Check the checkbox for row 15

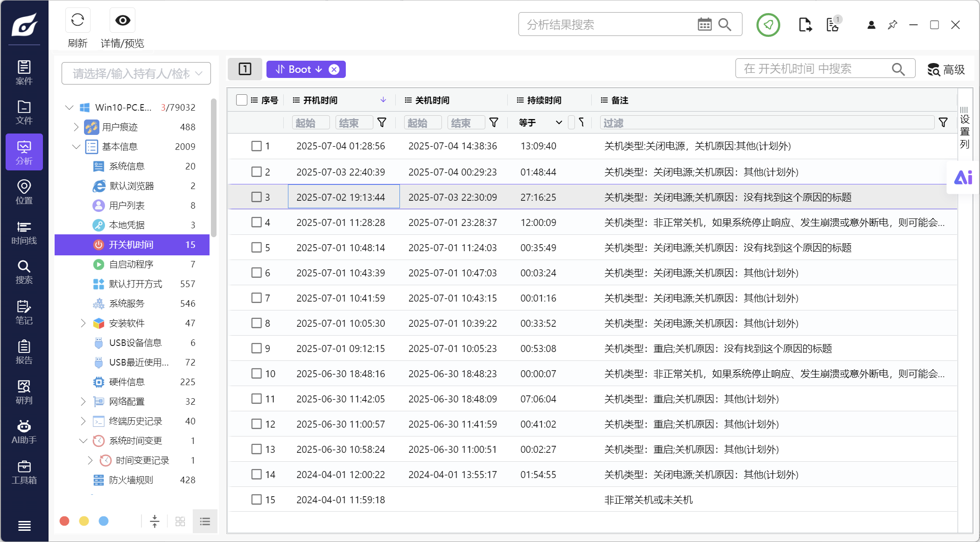[257, 500]
